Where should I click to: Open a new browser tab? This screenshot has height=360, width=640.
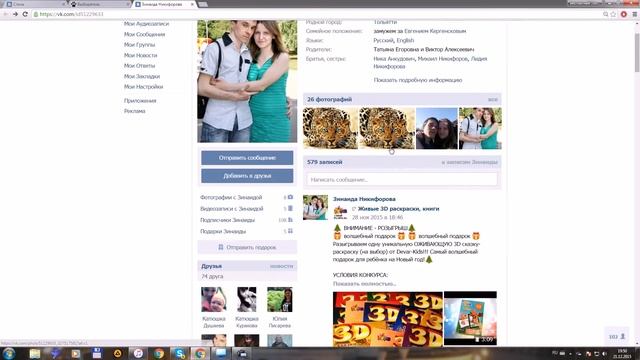click(203, 4)
